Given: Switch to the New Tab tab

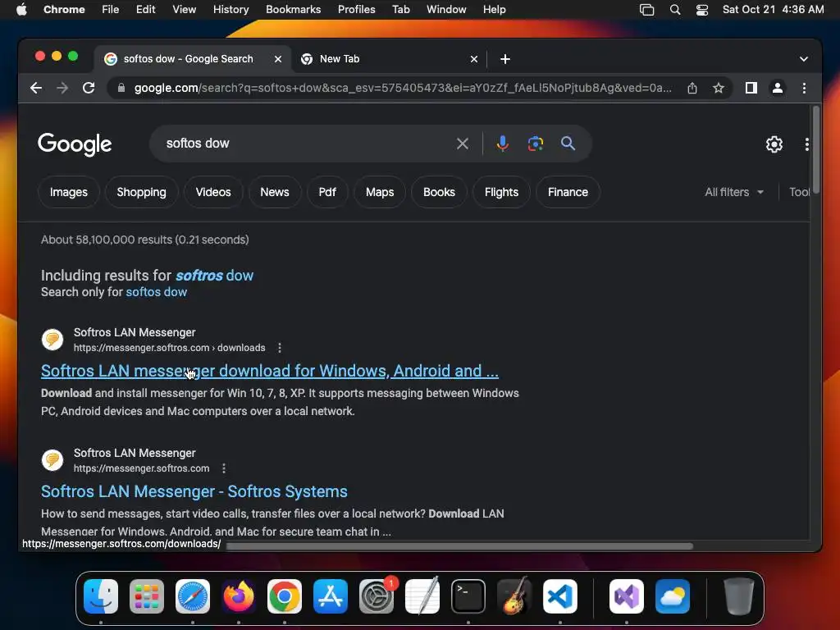Looking at the screenshot, I should pyautogui.click(x=390, y=59).
